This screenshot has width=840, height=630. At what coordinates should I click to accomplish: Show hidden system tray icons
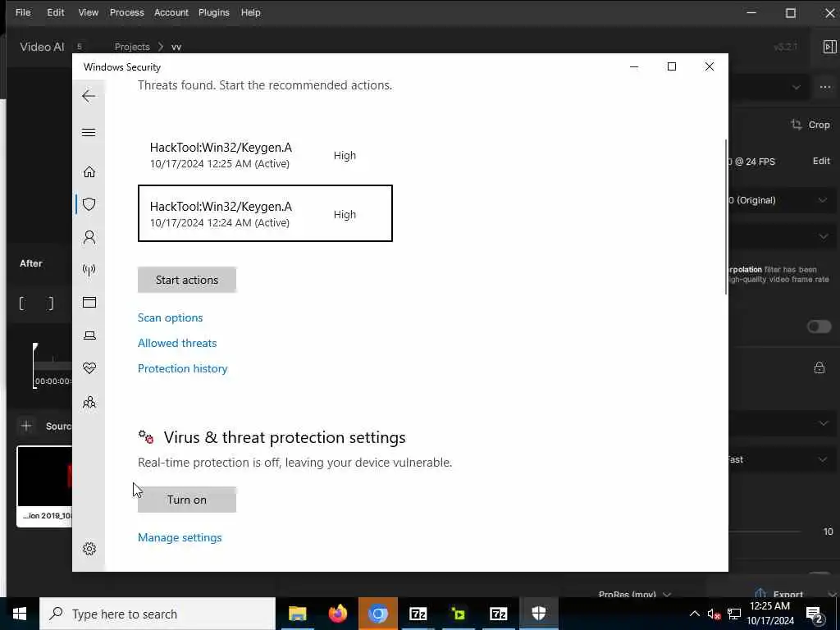click(x=694, y=614)
